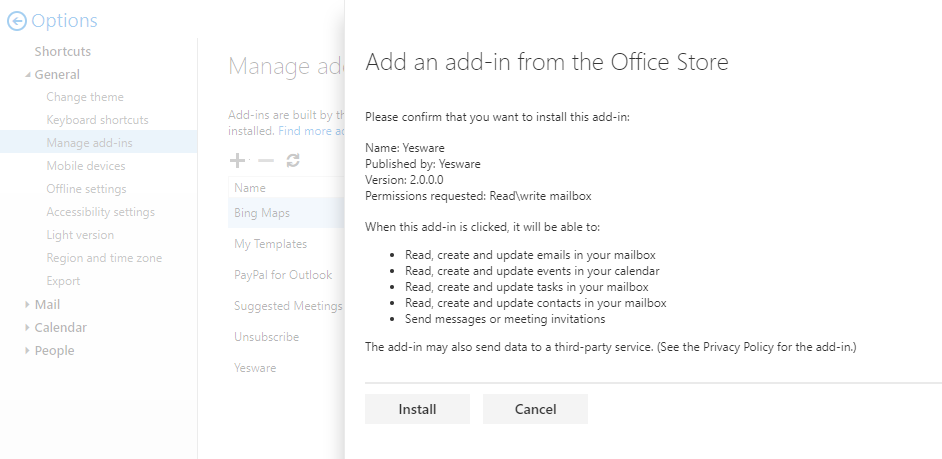The height and width of the screenshot is (459, 942).
Task: Click the minus icon to remove add-in
Action: click(x=265, y=160)
